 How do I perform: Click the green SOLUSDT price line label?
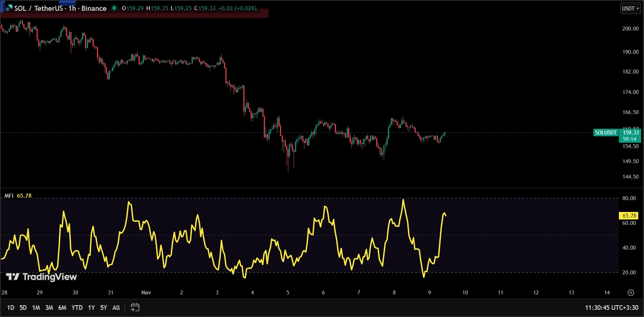tap(606, 133)
